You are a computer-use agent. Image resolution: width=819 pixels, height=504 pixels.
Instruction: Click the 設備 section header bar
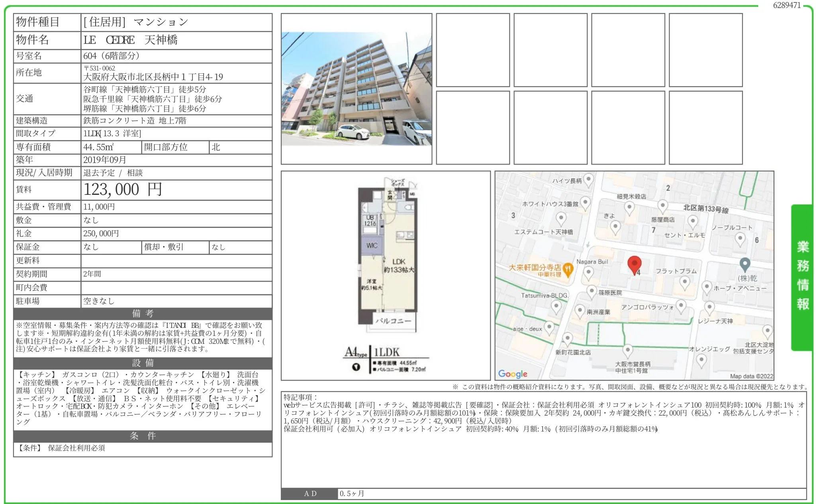click(143, 363)
